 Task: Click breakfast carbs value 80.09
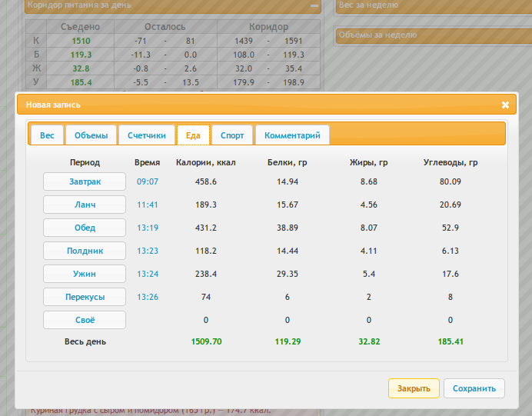(x=451, y=181)
